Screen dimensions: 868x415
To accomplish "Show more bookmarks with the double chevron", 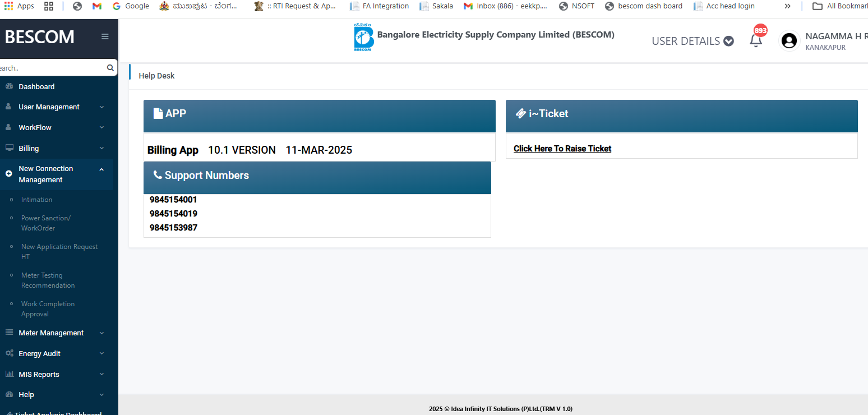I will (x=788, y=6).
